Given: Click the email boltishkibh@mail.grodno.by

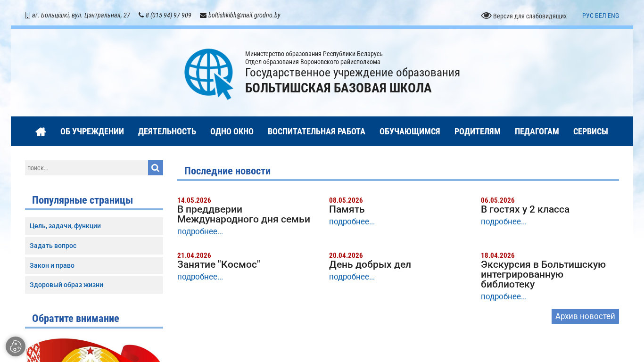Looking at the screenshot, I should pyautogui.click(x=244, y=15).
